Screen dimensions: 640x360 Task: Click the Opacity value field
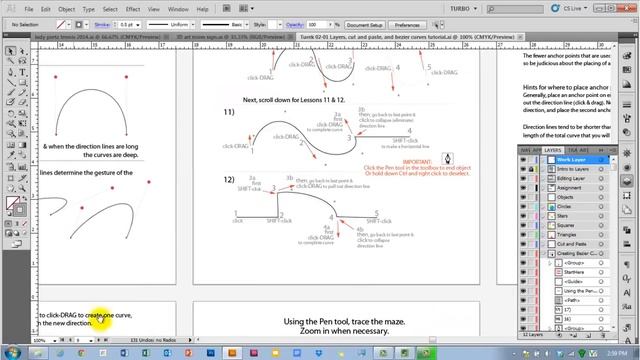[317, 25]
